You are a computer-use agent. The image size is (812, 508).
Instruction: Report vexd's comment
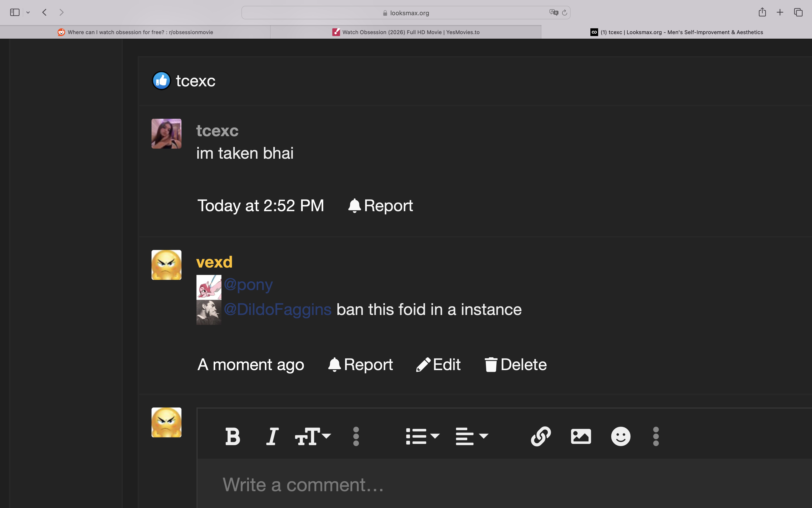[360, 365]
